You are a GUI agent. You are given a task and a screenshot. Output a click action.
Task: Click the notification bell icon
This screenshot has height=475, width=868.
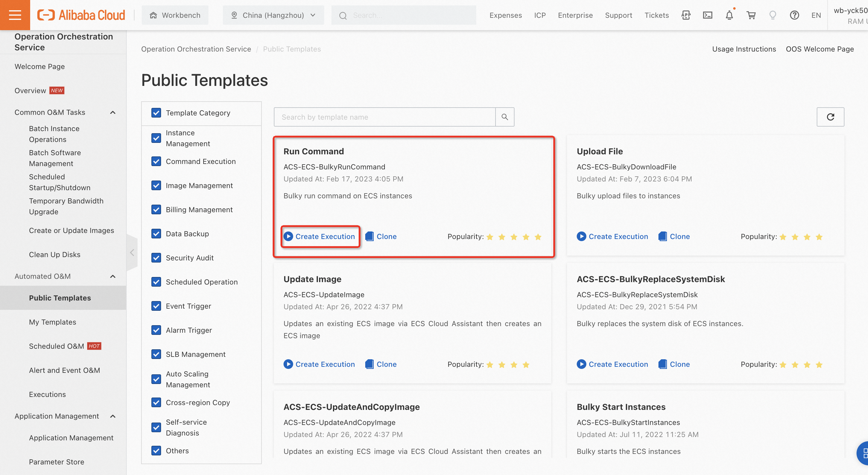[729, 15]
